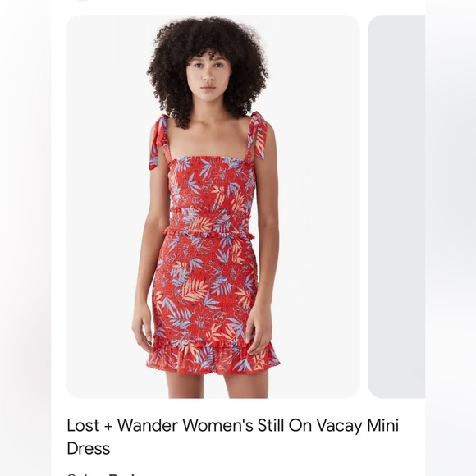Open the Lost + Wander product title
Screen dimensions: 476x476
point(232,437)
